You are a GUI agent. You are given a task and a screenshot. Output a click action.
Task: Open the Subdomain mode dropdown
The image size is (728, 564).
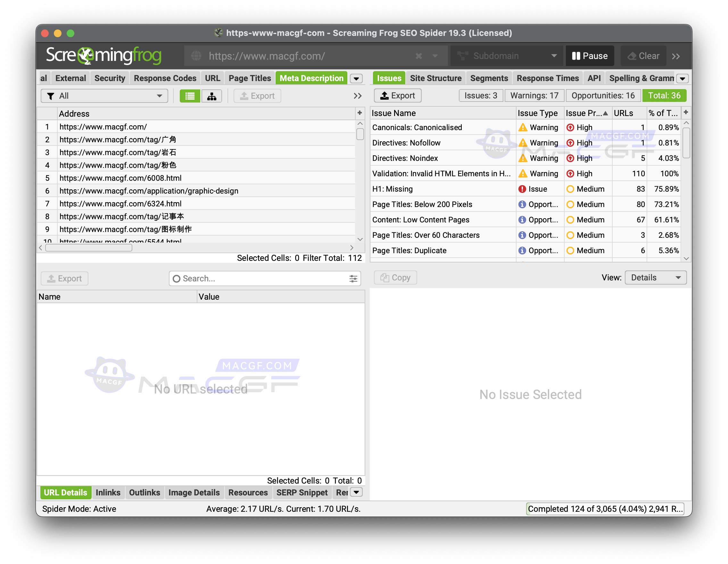[x=507, y=56]
